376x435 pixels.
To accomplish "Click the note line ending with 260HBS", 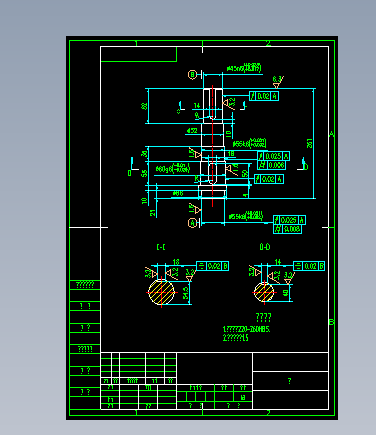I will click(x=246, y=329).
